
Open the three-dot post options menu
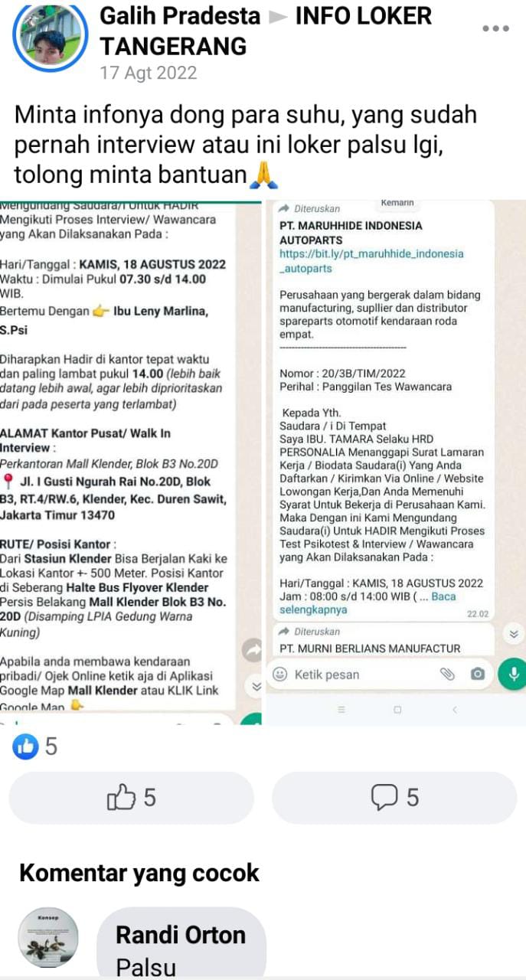click(x=495, y=28)
